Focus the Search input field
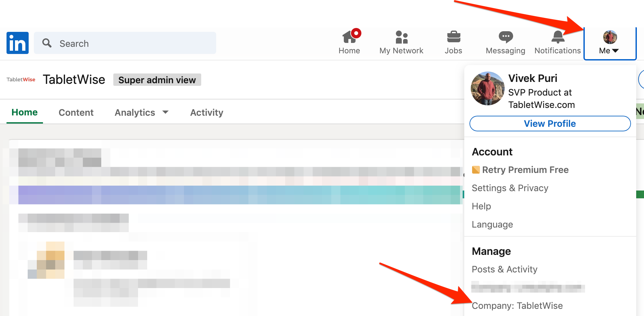Image resolution: width=644 pixels, height=316 pixels. (x=125, y=43)
